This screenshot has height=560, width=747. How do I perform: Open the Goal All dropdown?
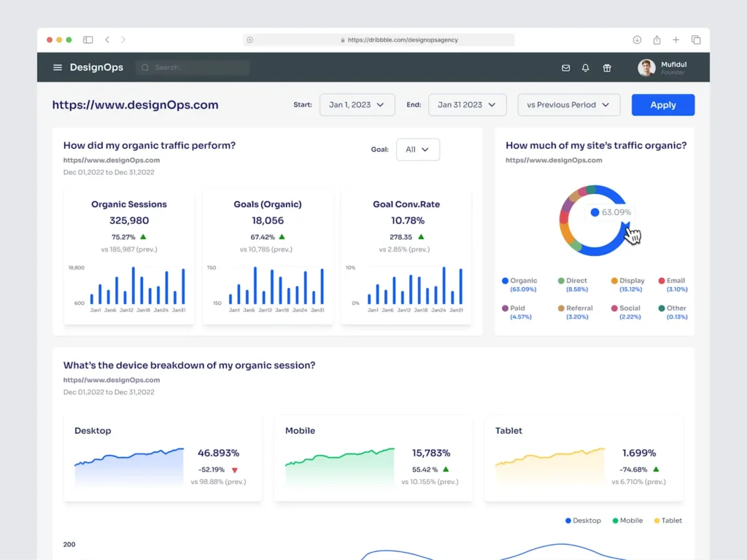(x=417, y=149)
